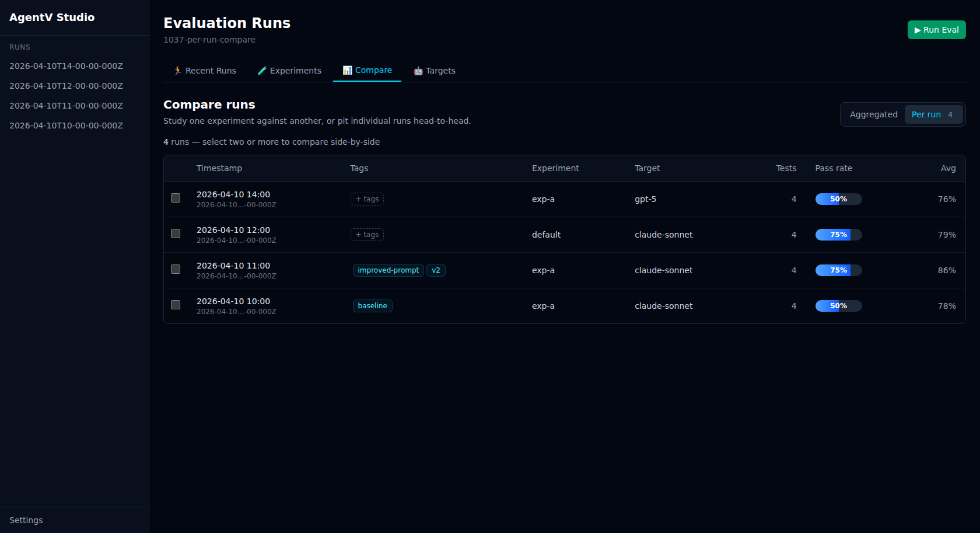
Task: Click the bar chart icon beside Compare
Action: (347, 70)
